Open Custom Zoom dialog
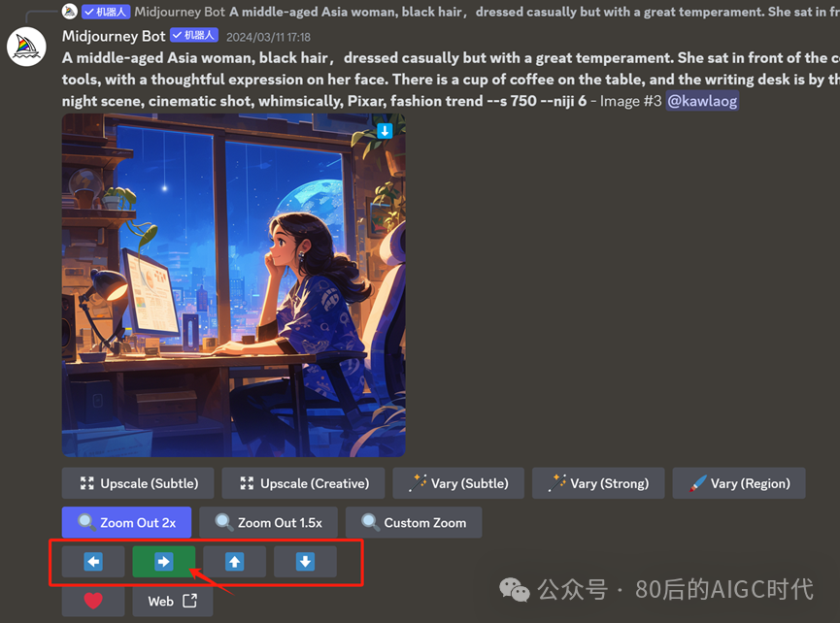The height and width of the screenshot is (623, 840). 414,522
